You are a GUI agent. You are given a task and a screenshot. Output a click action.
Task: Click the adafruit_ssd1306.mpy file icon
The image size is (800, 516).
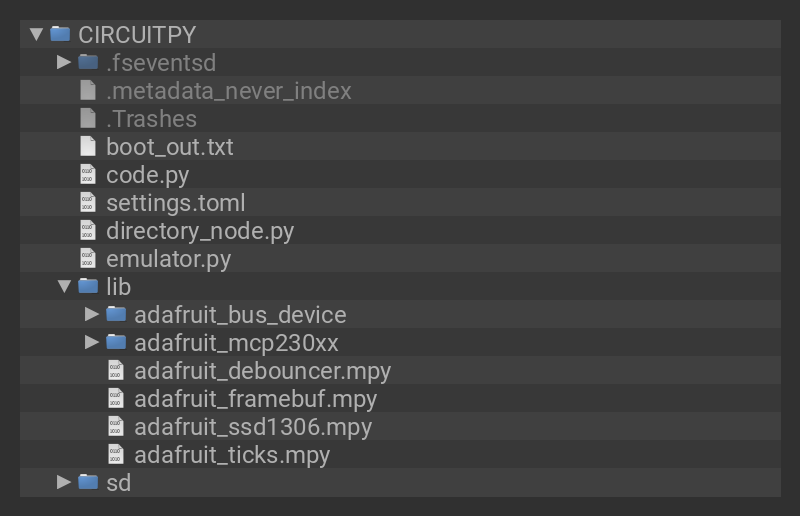[x=116, y=426]
